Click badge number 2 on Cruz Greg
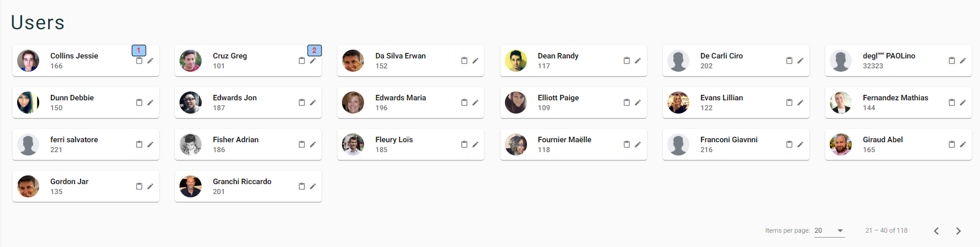Image resolution: width=980 pixels, height=247 pixels. (x=314, y=50)
